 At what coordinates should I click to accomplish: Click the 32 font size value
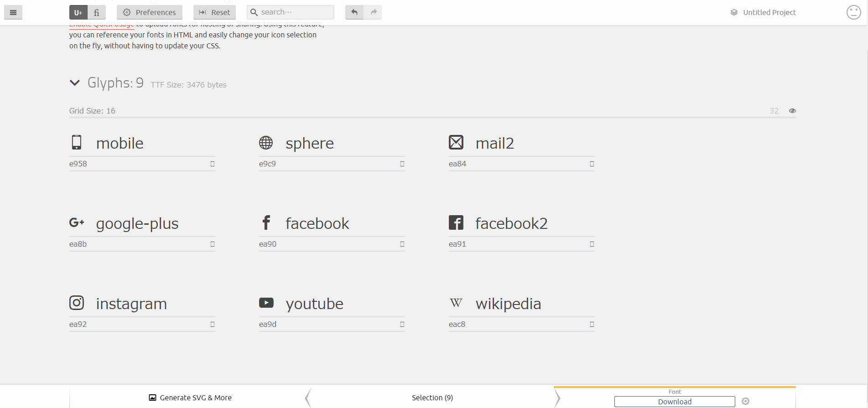[x=774, y=111]
